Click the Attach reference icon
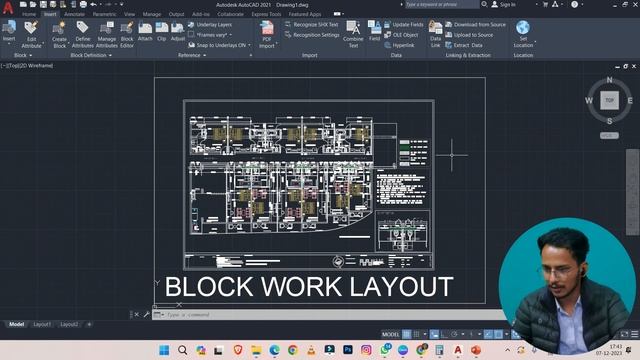 (x=145, y=28)
